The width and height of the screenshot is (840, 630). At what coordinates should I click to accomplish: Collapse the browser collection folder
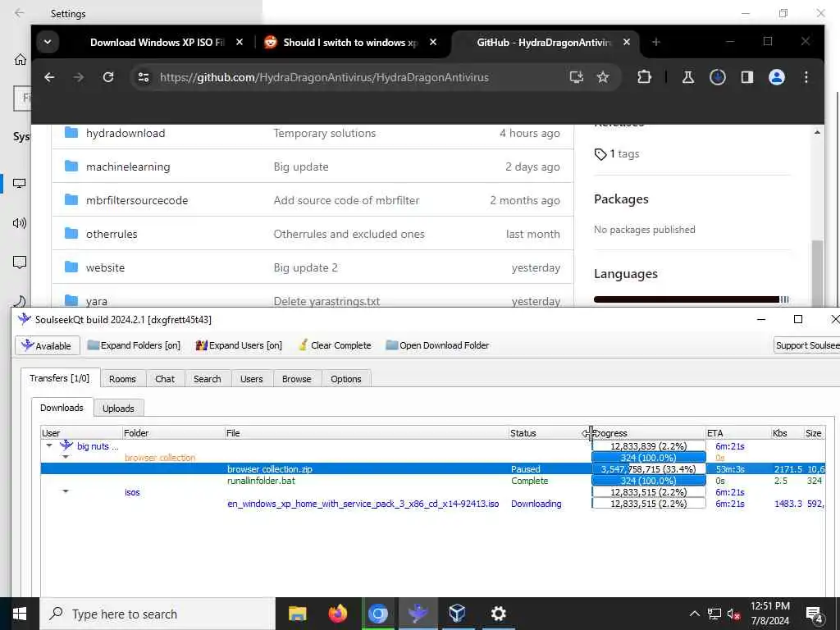pyautogui.click(x=66, y=457)
